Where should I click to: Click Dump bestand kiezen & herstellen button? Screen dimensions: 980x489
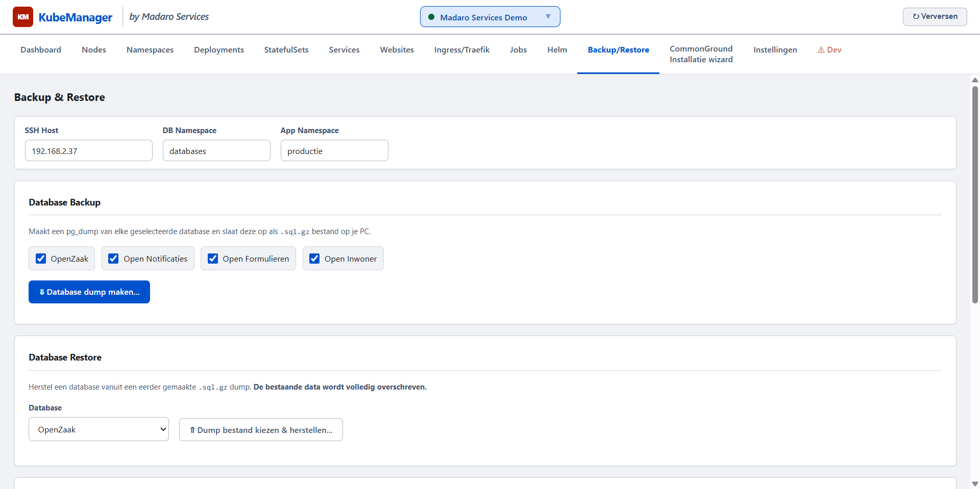[261, 430]
